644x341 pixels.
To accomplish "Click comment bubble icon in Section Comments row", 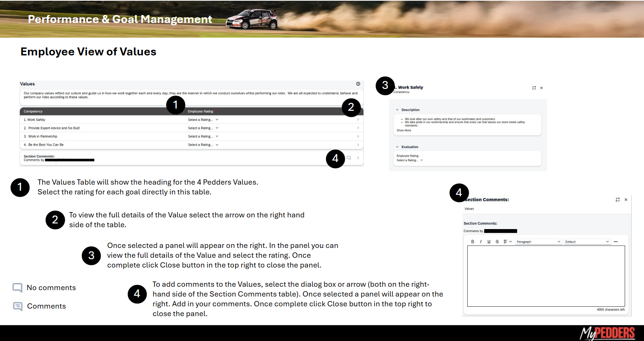I will coord(349,158).
